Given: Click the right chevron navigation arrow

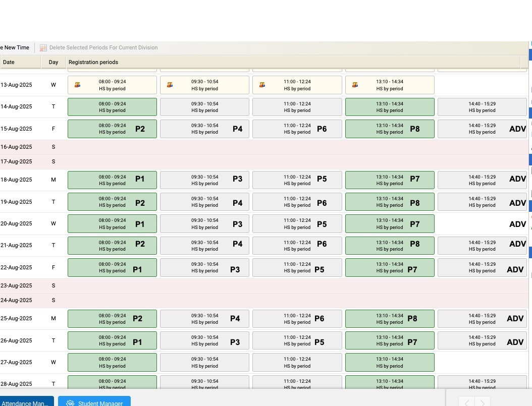Looking at the screenshot, I should pos(483,402).
